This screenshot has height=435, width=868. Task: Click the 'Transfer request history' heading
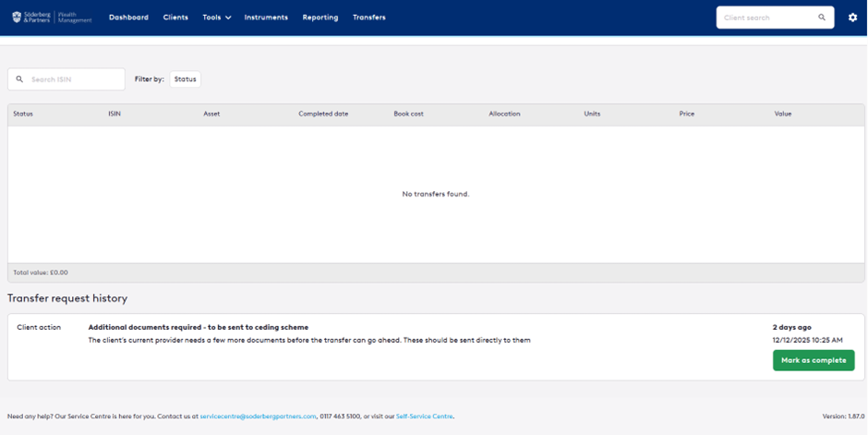pyautogui.click(x=67, y=298)
